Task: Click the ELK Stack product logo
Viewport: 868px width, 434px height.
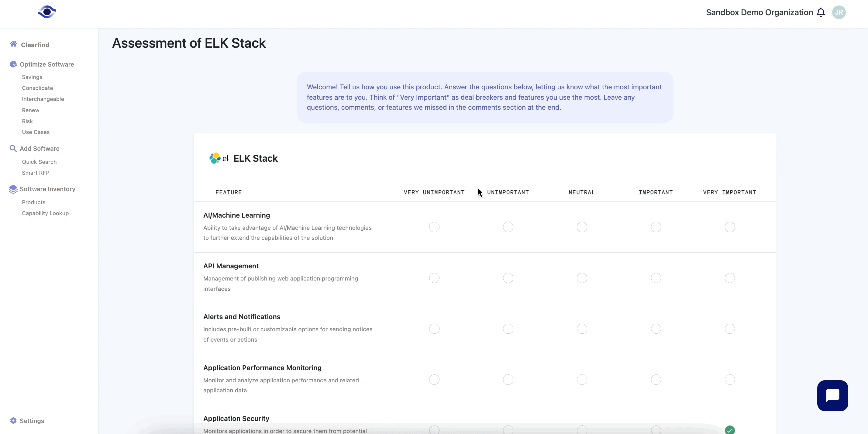Action: pos(219,158)
